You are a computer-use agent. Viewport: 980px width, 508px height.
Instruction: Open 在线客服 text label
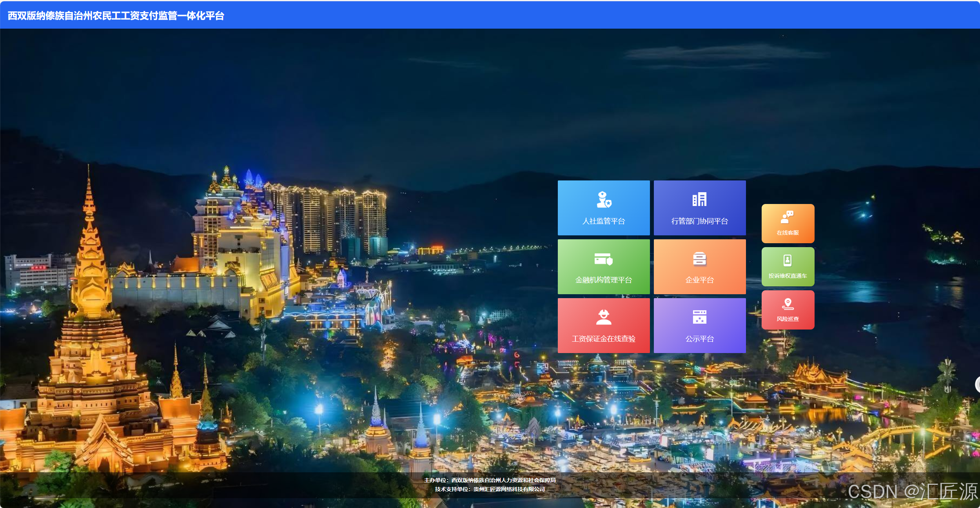point(788,233)
